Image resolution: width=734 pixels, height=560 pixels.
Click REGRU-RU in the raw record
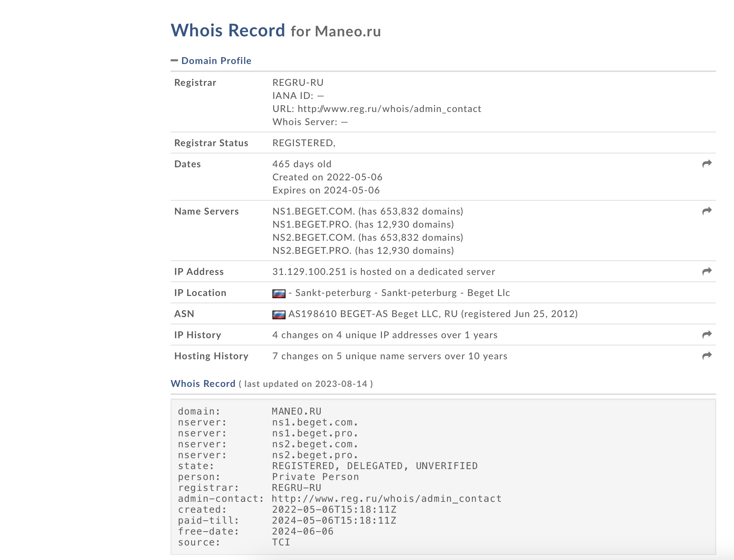[x=297, y=488]
